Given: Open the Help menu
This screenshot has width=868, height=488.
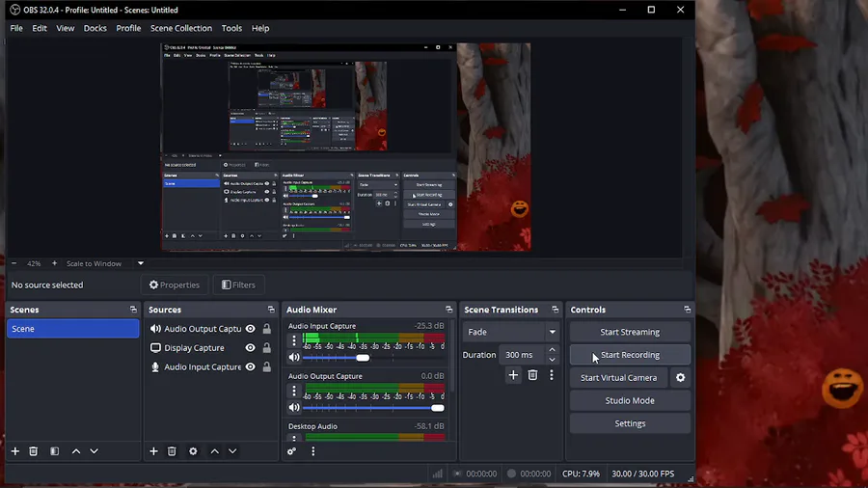Looking at the screenshot, I should click(260, 28).
